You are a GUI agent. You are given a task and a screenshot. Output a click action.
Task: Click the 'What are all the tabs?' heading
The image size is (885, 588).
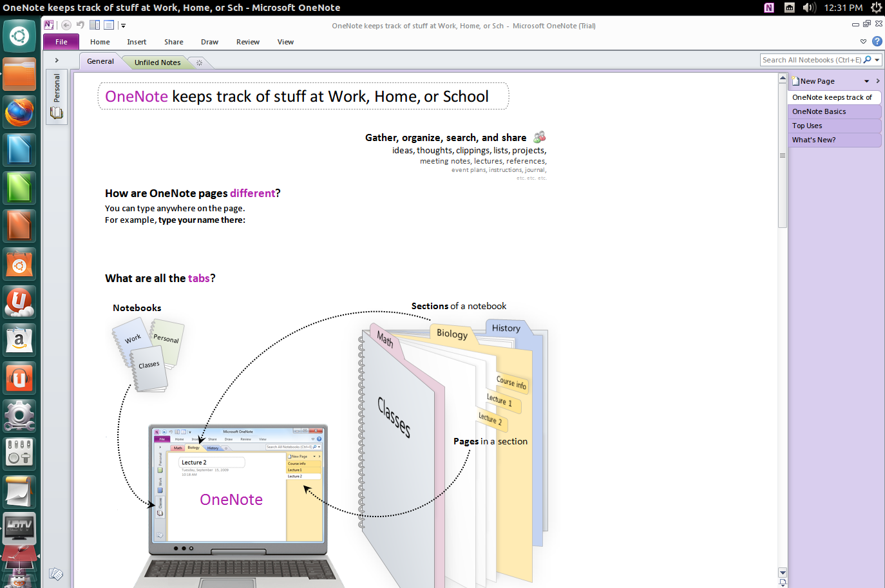[160, 278]
